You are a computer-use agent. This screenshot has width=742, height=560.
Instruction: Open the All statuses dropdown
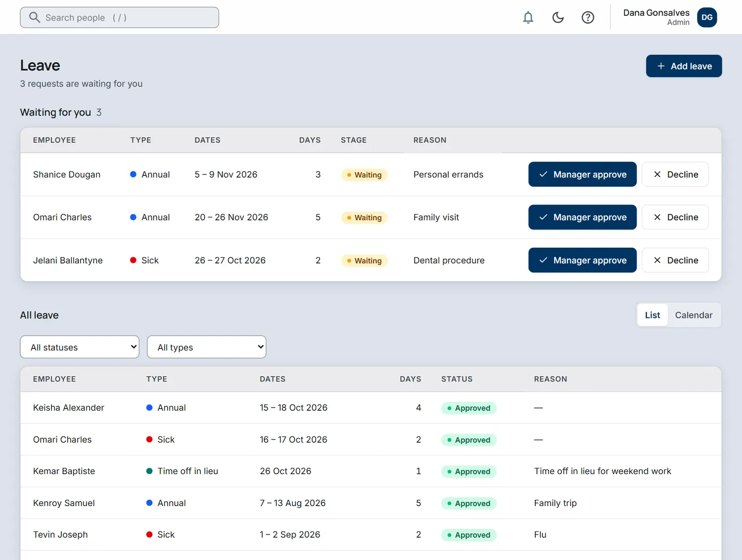80,347
